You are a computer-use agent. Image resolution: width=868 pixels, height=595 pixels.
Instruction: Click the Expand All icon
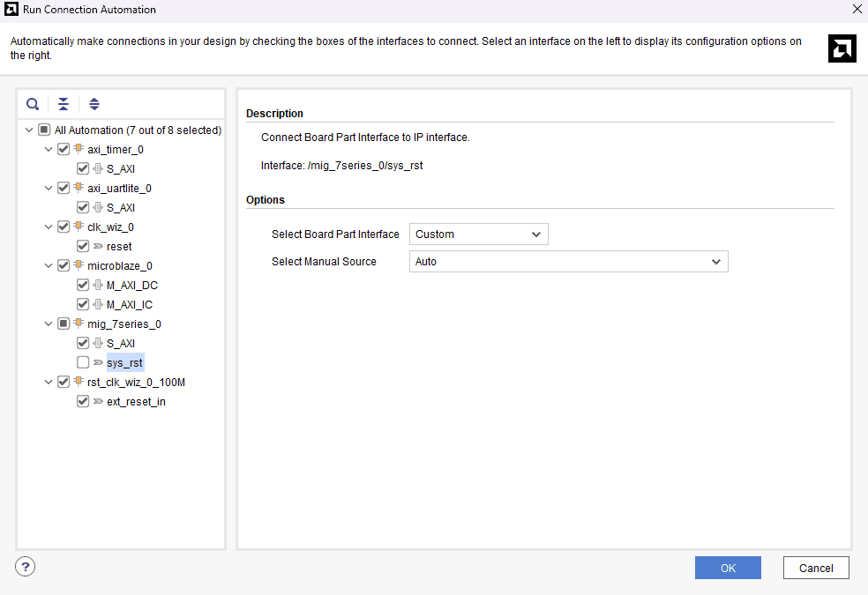coord(94,104)
